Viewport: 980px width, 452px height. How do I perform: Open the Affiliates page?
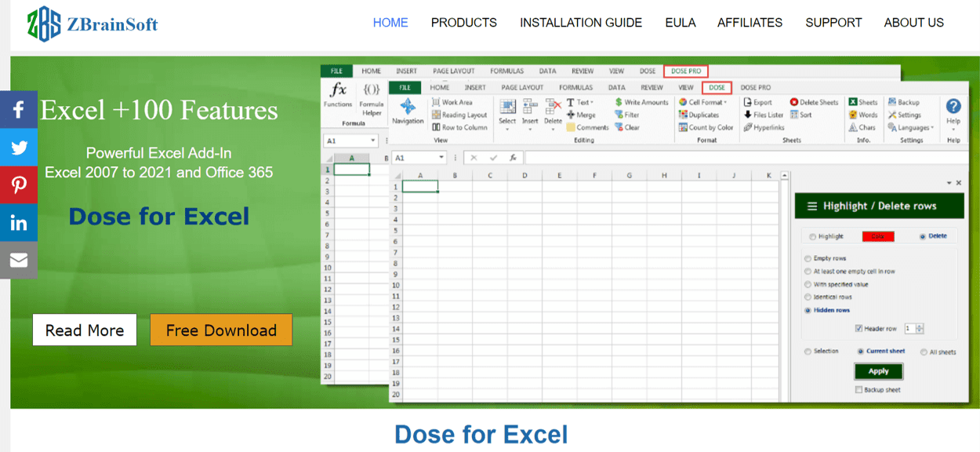pos(750,23)
